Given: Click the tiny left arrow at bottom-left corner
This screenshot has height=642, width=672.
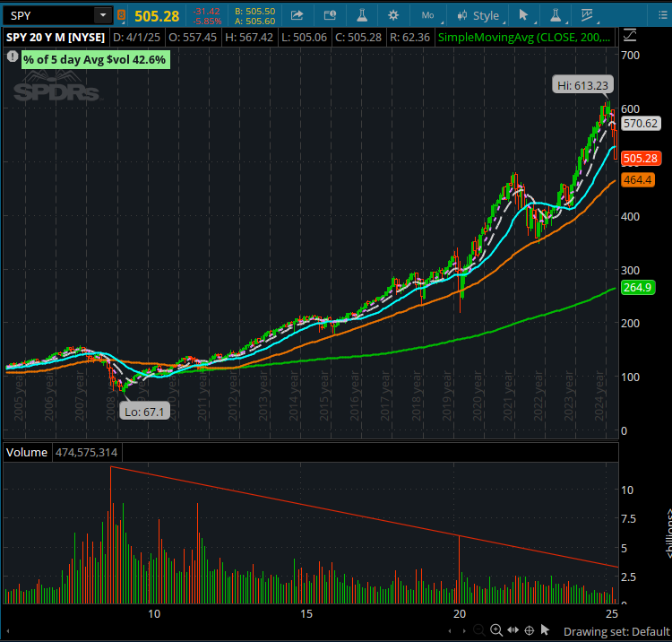Looking at the screenshot, I should [8, 631].
